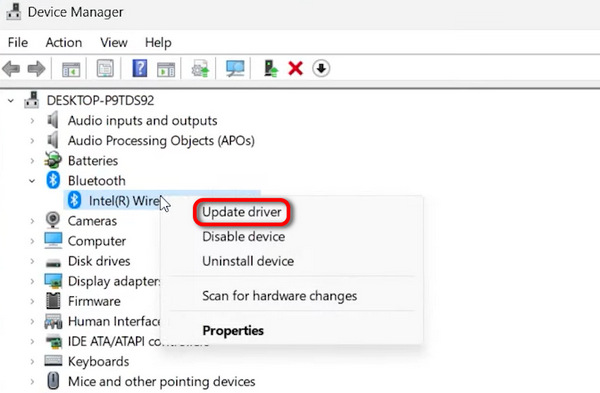Toggle the Show/Hide Action Pane icon
The height and width of the screenshot is (393, 600).
(x=166, y=69)
